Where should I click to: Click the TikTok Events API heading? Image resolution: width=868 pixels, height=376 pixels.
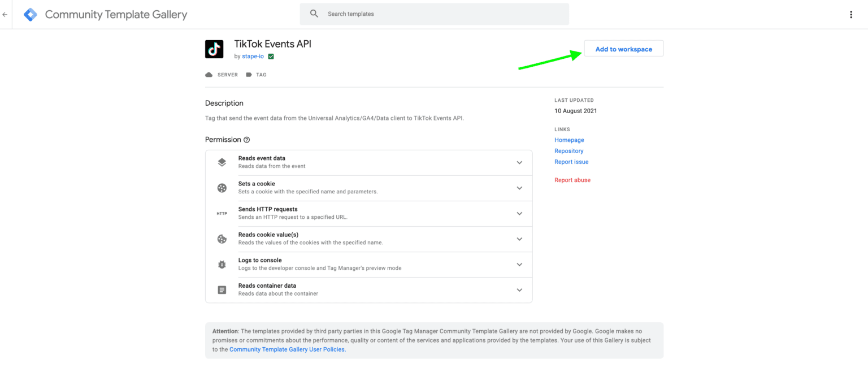pos(273,44)
